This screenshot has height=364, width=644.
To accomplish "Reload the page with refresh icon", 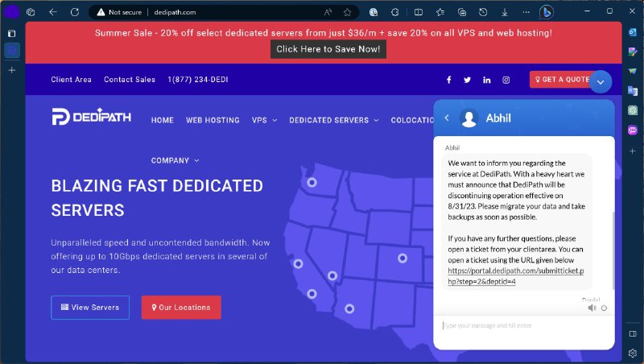I will pyautogui.click(x=74, y=12).
